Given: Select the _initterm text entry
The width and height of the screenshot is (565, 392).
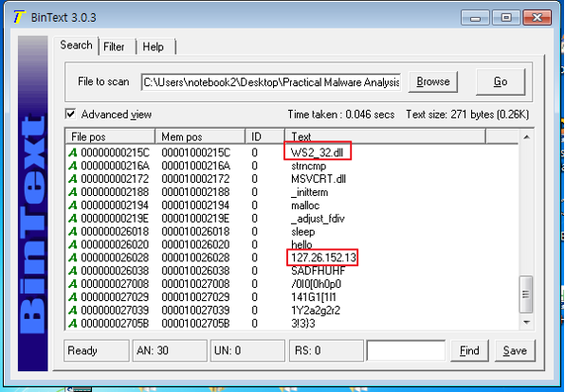Looking at the screenshot, I should (310, 192).
